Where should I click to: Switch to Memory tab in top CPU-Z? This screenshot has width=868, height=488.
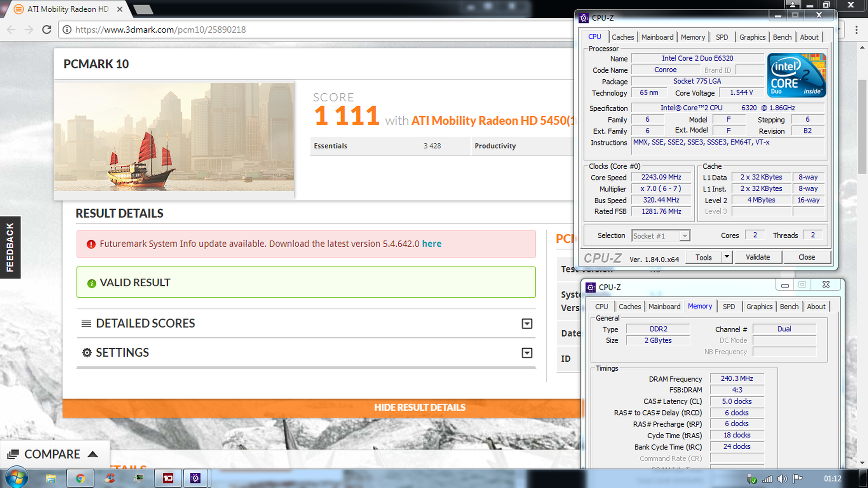tap(693, 37)
